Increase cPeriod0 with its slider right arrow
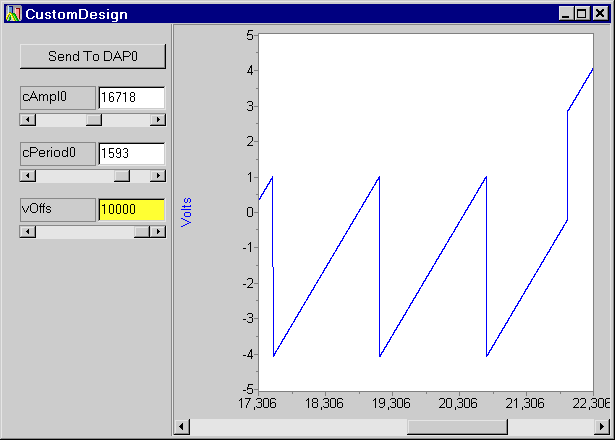Screen dimensions: 616x440 (158, 176)
